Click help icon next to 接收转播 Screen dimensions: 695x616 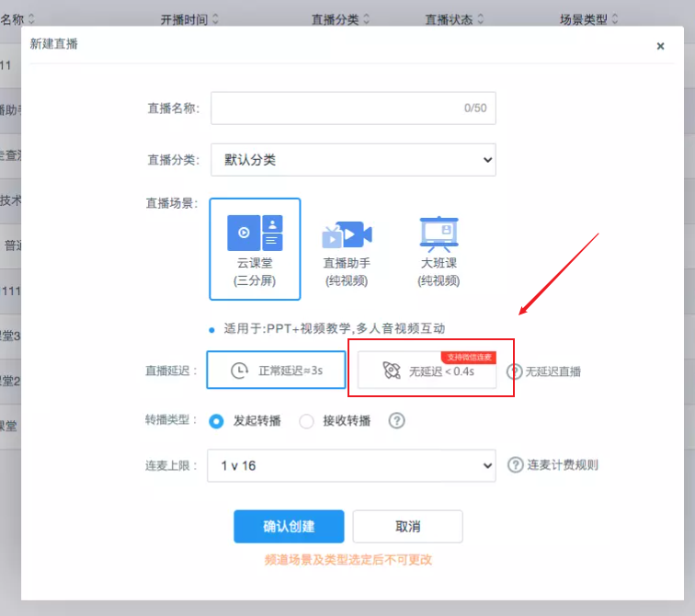coord(396,421)
